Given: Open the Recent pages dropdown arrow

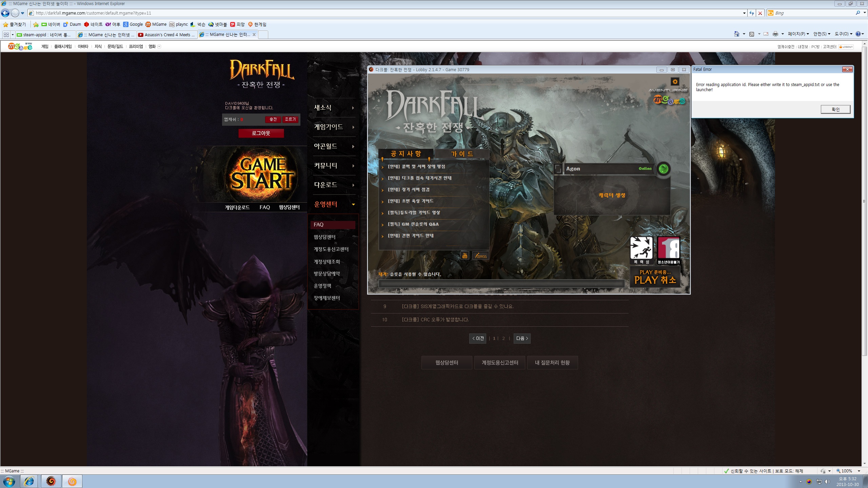Looking at the screenshot, I should point(22,13).
